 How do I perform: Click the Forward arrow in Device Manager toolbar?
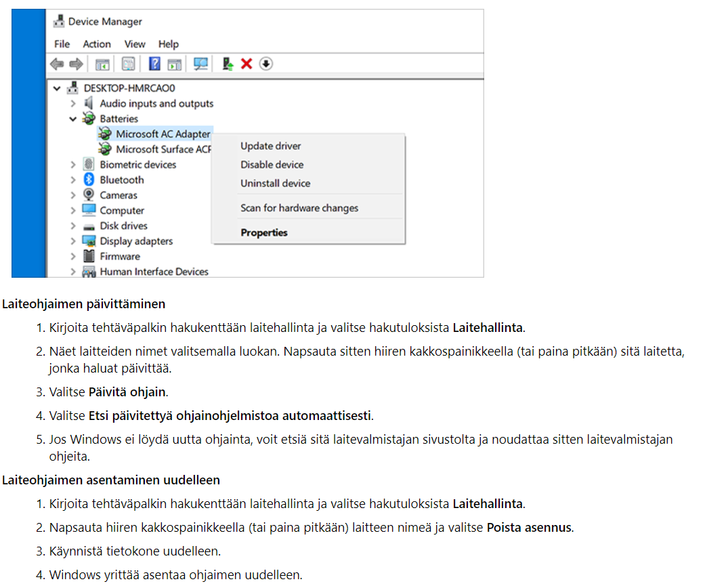pyautogui.click(x=77, y=64)
